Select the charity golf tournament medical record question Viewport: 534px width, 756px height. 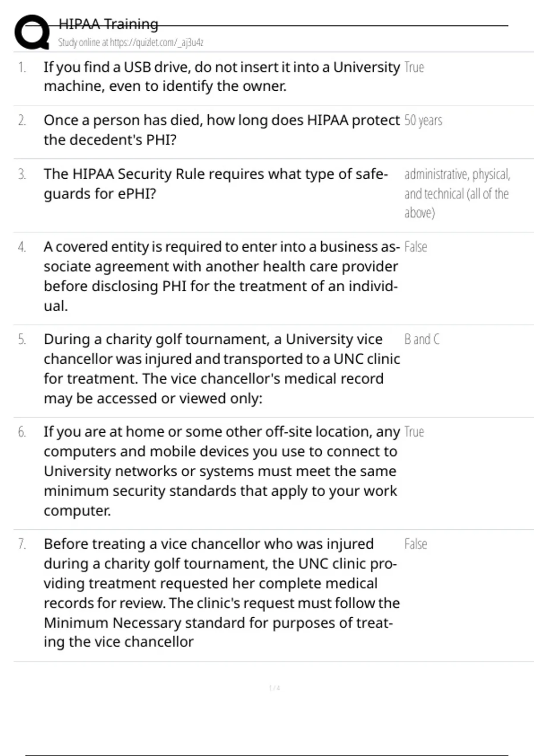tap(222, 369)
